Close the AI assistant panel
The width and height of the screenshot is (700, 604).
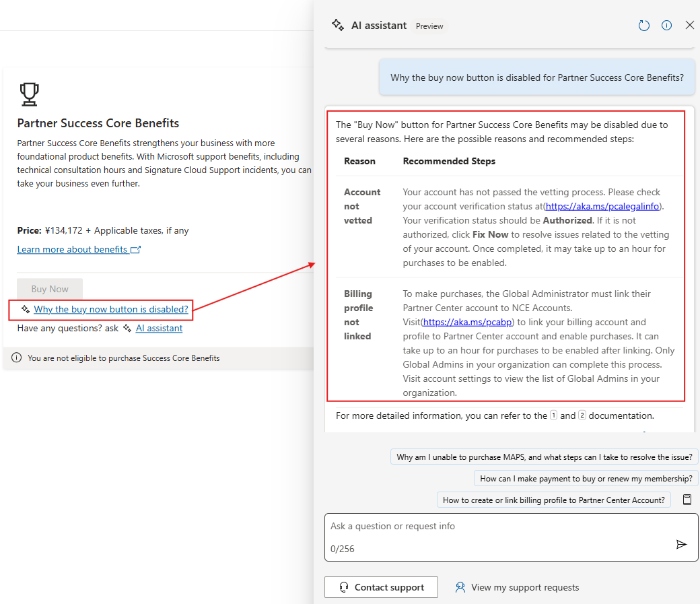pyautogui.click(x=690, y=25)
